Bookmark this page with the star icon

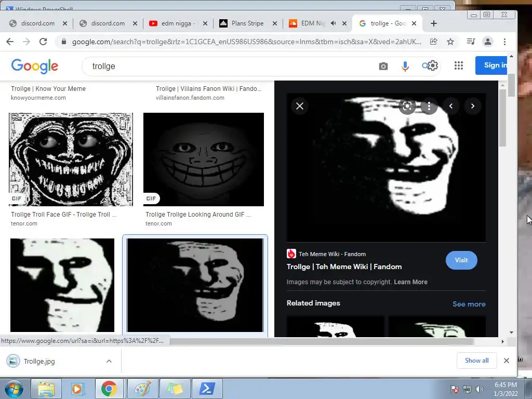coord(450,42)
